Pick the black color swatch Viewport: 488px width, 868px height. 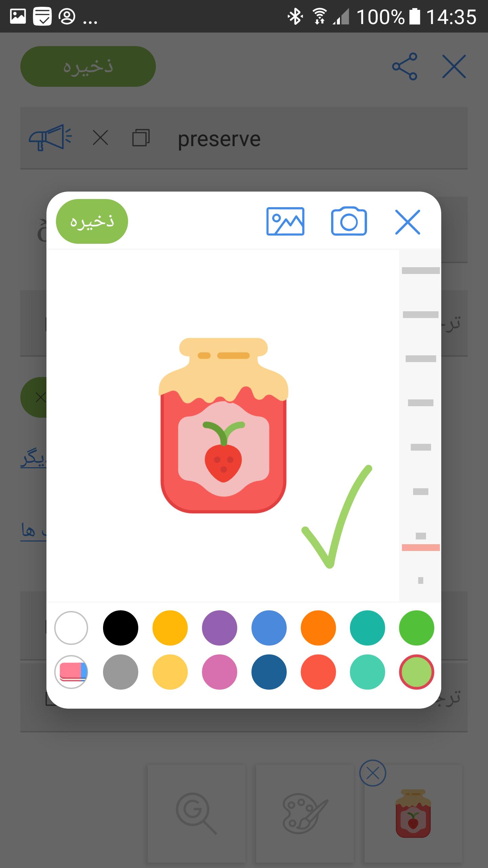tap(121, 628)
